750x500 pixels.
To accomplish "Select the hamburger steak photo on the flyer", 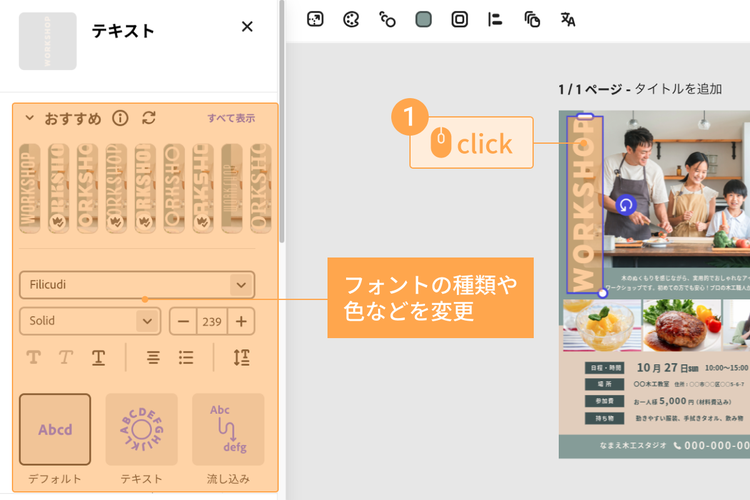I will pyautogui.click(x=682, y=326).
